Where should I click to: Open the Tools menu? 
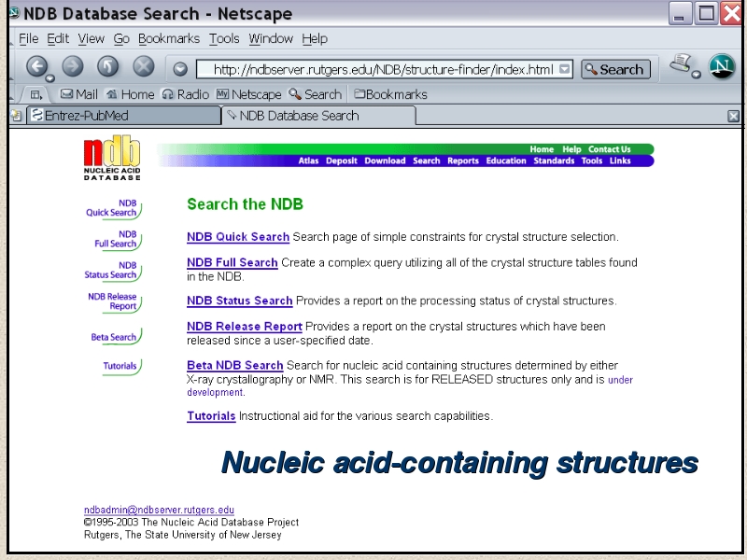click(x=224, y=38)
